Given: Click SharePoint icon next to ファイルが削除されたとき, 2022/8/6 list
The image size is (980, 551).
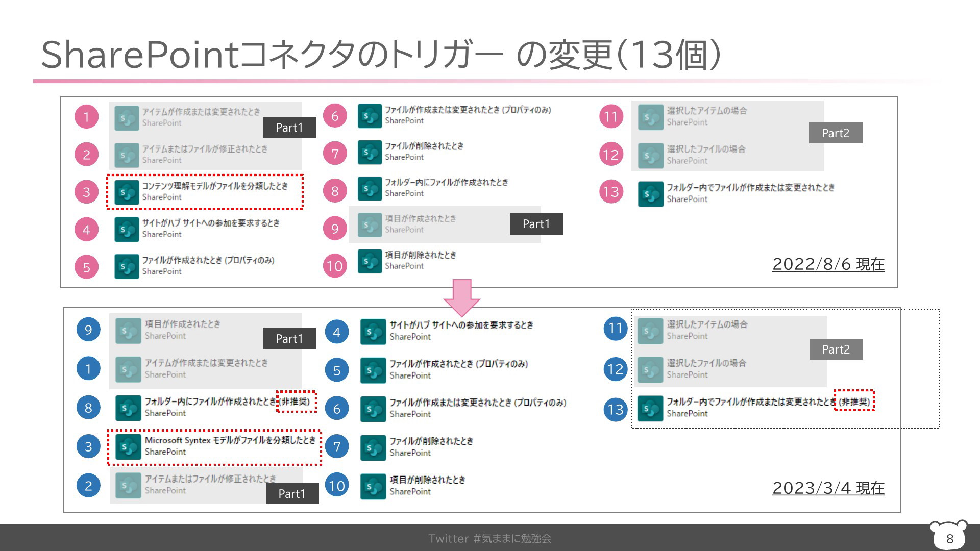Looking at the screenshot, I should click(370, 152).
